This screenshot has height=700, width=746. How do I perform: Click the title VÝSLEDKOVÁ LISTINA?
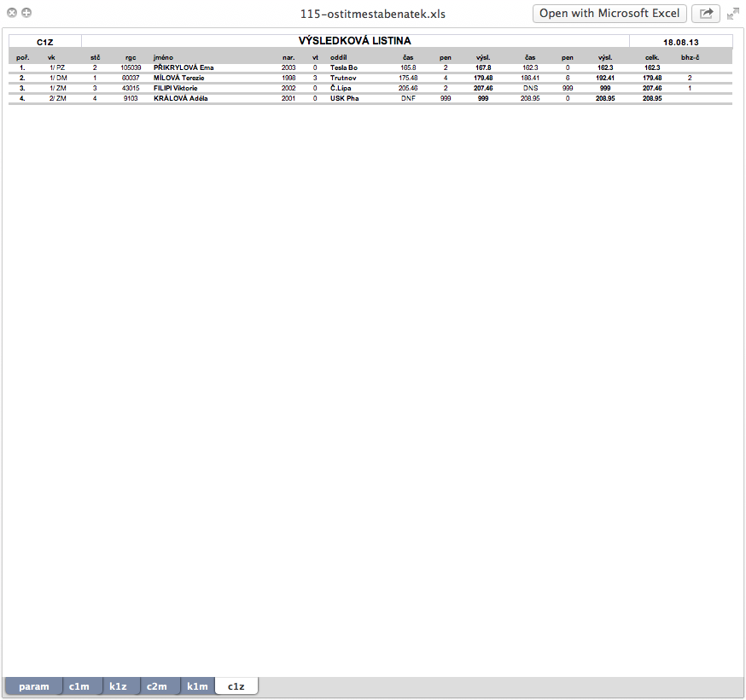pyautogui.click(x=354, y=41)
